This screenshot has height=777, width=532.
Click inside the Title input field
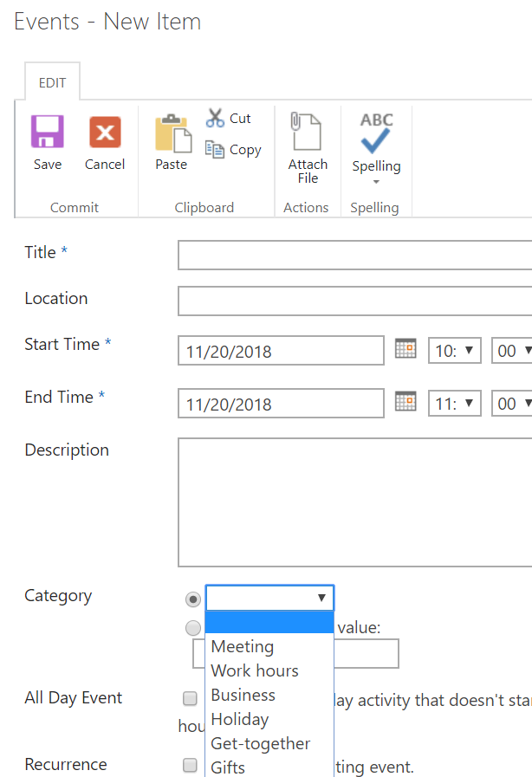click(x=347, y=255)
